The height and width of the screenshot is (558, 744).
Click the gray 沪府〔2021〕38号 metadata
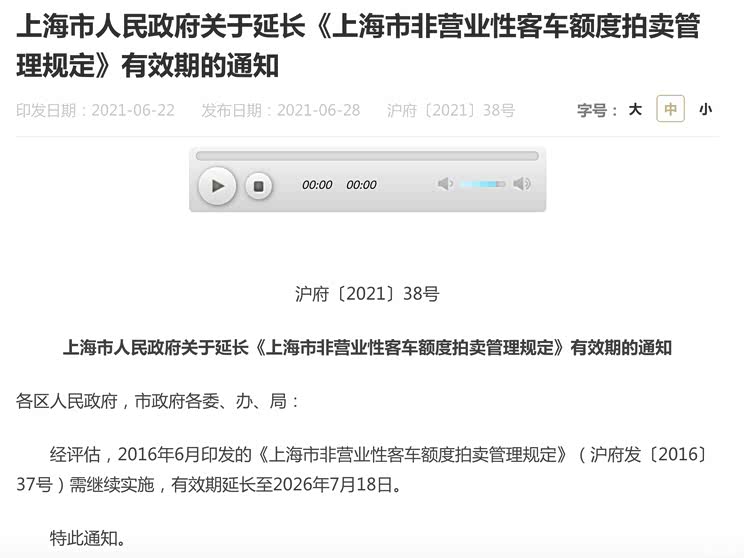click(x=451, y=111)
